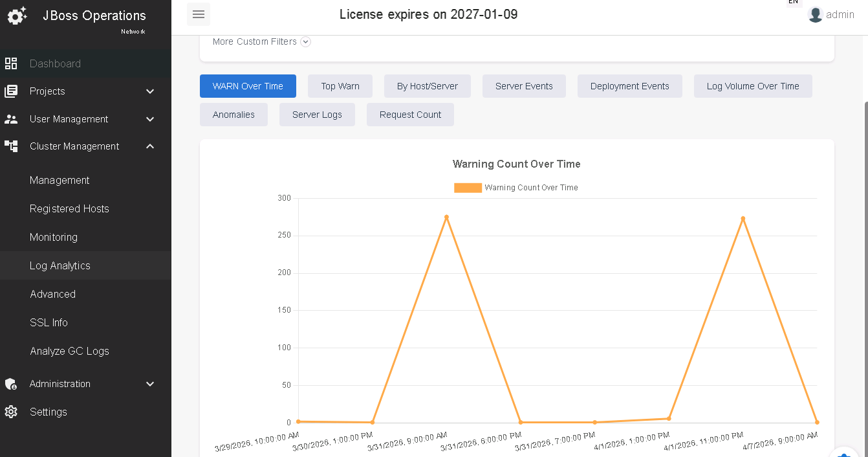Click the 3/29/2026 10:00 AM data point

(298, 421)
